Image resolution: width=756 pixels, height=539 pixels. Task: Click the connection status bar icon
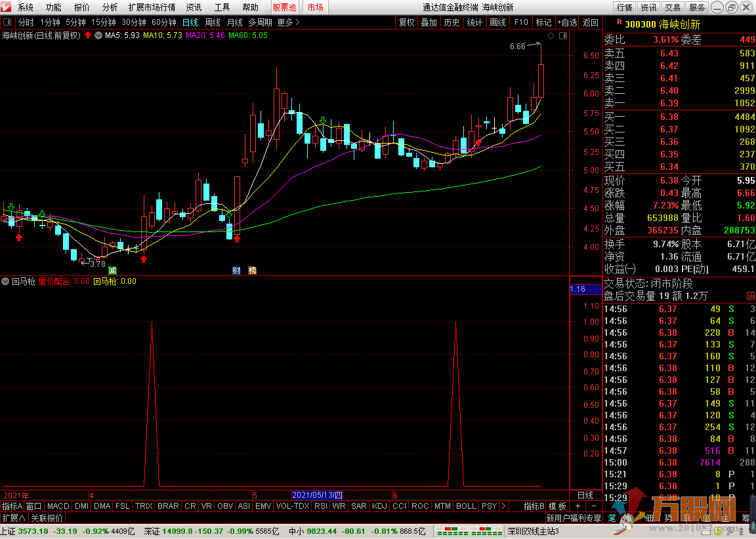tap(468, 531)
